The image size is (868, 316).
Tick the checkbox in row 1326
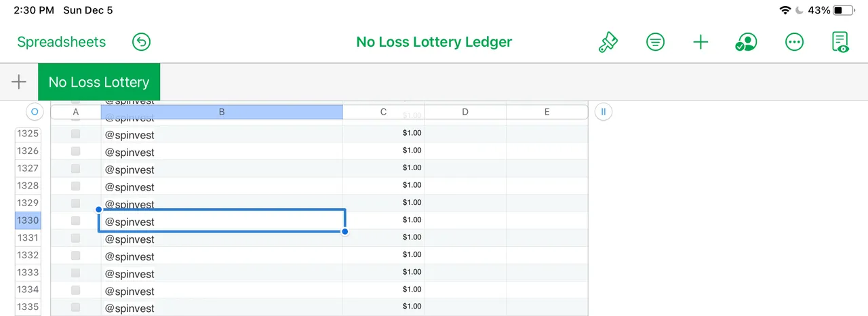coord(76,151)
